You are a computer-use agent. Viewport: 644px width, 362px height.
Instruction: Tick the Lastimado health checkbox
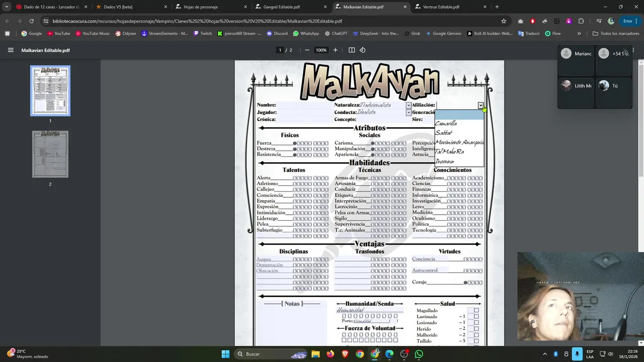pyautogui.click(x=476, y=317)
